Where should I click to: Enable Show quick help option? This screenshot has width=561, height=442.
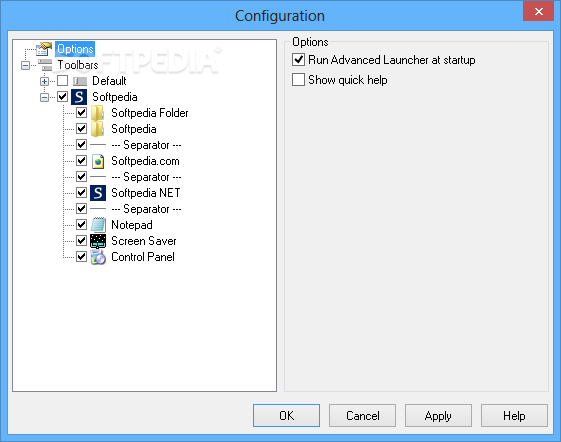tap(298, 79)
